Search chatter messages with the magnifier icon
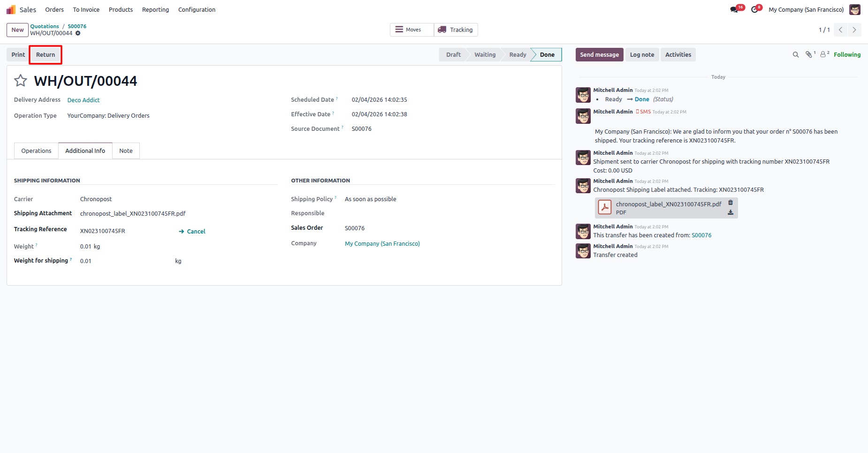The width and height of the screenshot is (868, 453). [796, 55]
